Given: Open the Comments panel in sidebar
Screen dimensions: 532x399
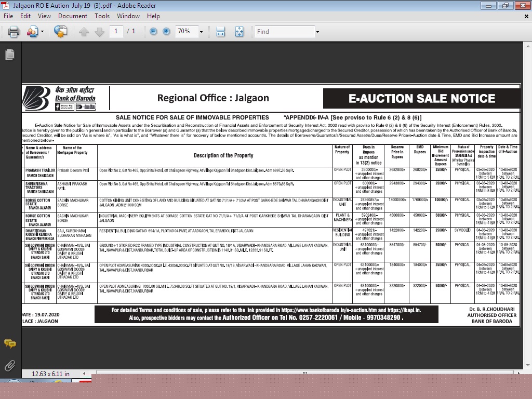Looking at the screenshot, I should pos(9,343).
